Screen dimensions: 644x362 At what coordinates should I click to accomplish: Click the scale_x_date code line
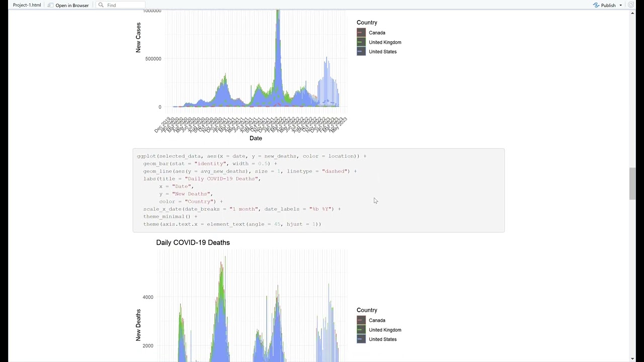242,209
